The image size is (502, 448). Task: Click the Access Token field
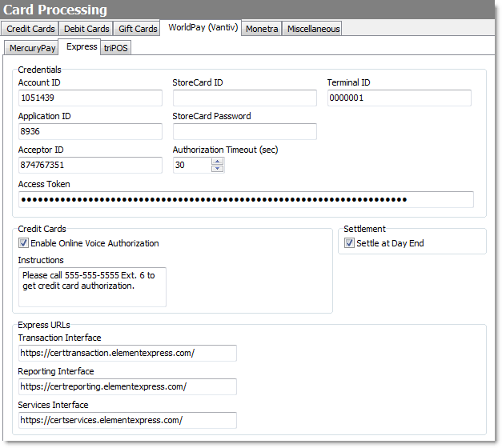tap(246, 200)
